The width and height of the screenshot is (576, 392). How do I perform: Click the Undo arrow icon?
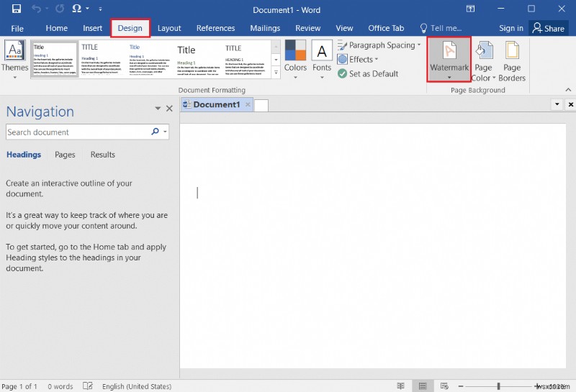pos(36,9)
